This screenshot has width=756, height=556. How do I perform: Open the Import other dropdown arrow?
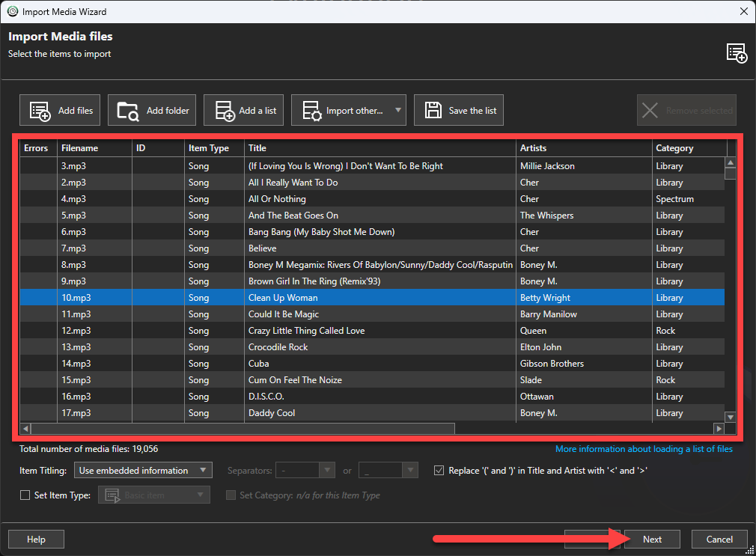tap(397, 111)
